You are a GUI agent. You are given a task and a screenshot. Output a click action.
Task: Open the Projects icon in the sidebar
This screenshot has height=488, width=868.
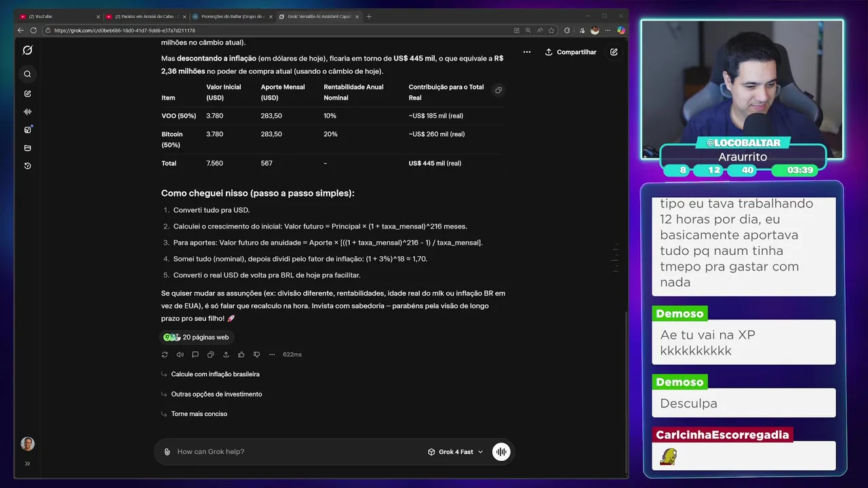28,148
